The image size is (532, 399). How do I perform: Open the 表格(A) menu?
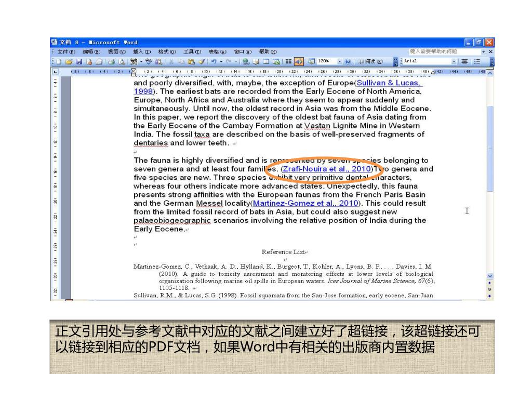pos(218,51)
